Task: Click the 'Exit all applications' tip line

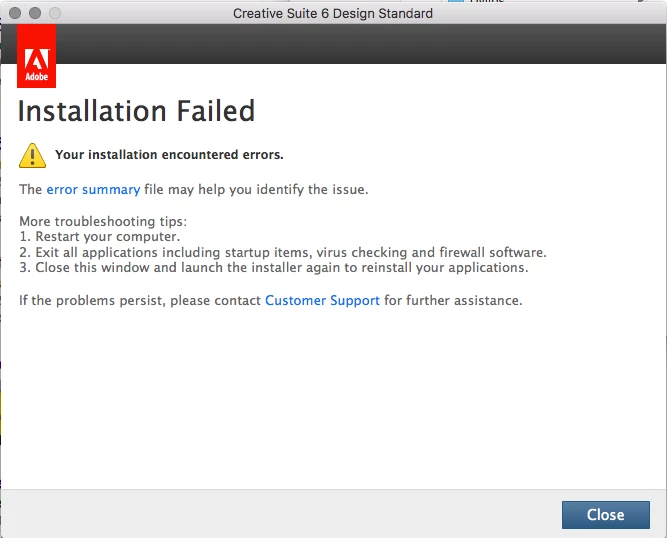Action: 283,252
